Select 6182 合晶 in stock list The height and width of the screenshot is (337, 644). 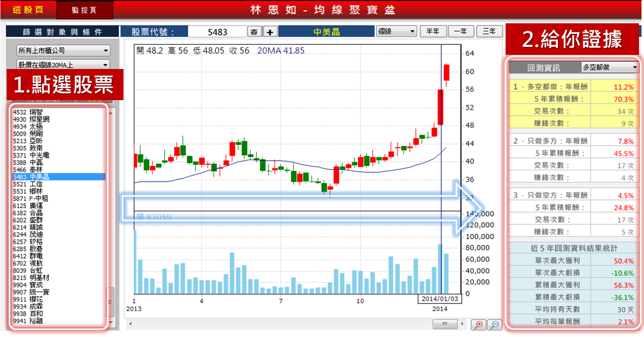(x=28, y=213)
